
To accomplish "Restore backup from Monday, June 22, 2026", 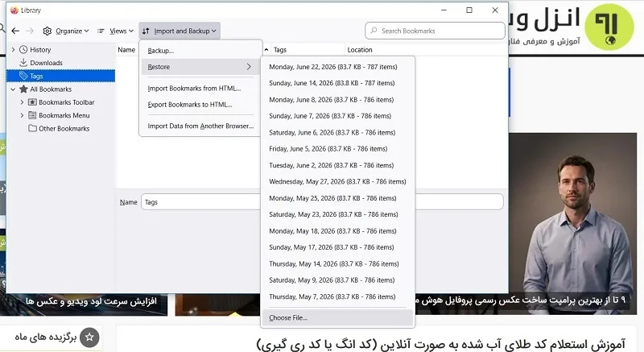I will tap(337, 67).
